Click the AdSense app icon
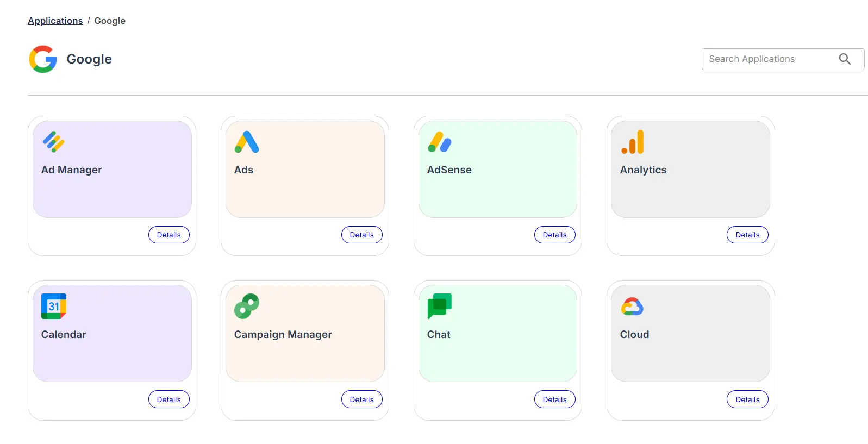The width and height of the screenshot is (868, 444). pyautogui.click(x=440, y=142)
